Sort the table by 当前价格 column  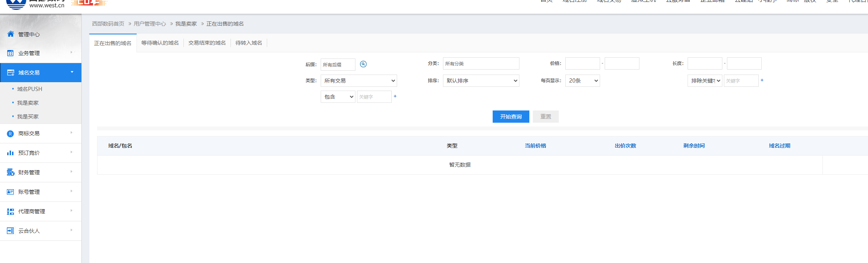pos(535,146)
